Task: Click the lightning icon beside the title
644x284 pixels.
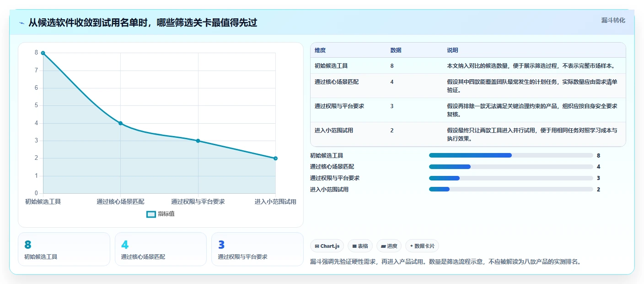Action: pyautogui.click(x=22, y=23)
